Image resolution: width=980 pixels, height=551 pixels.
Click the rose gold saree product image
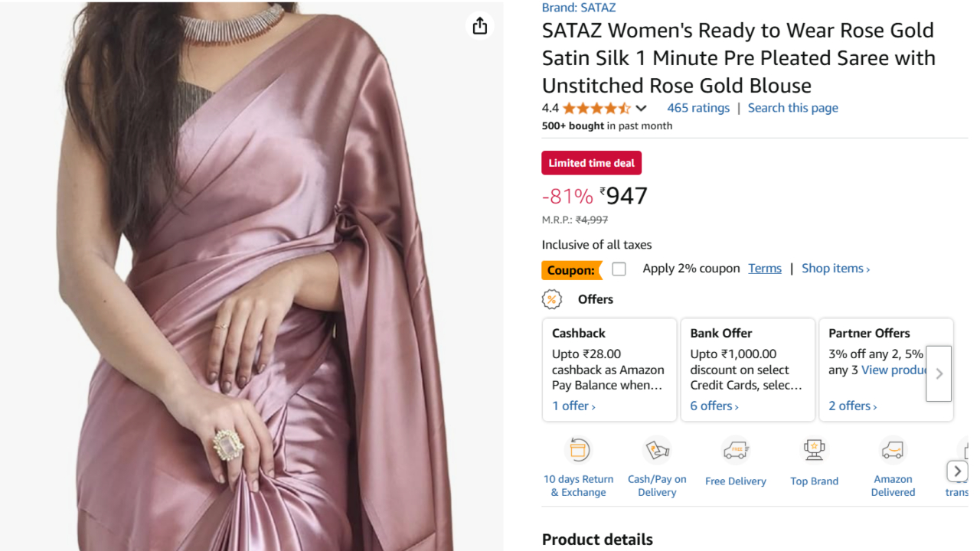coord(253,291)
